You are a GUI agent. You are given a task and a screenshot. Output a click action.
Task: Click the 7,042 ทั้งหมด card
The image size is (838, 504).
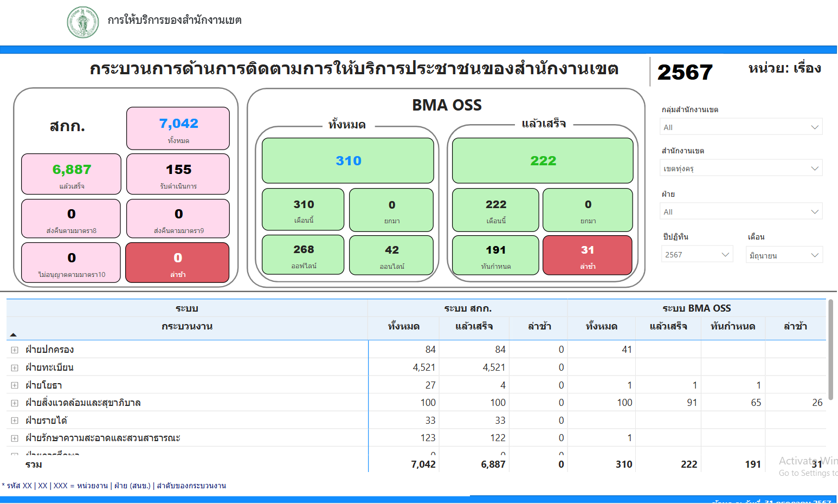pyautogui.click(x=178, y=128)
